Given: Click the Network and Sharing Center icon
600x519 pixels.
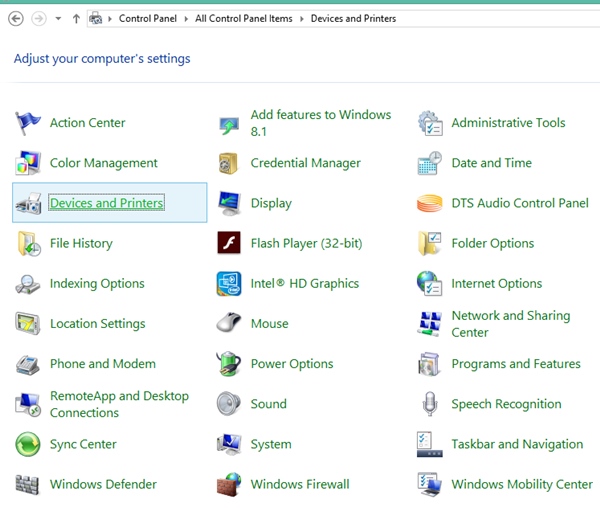Looking at the screenshot, I should [x=430, y=324].
